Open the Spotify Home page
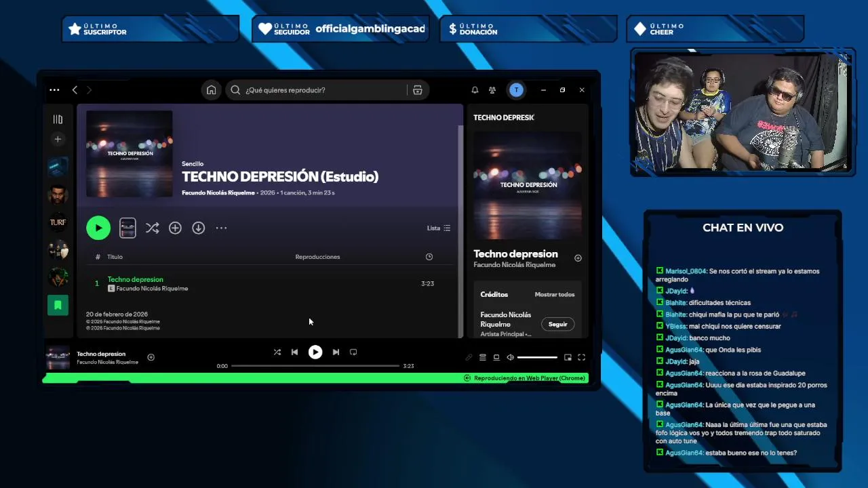 [x=212, y=90]
